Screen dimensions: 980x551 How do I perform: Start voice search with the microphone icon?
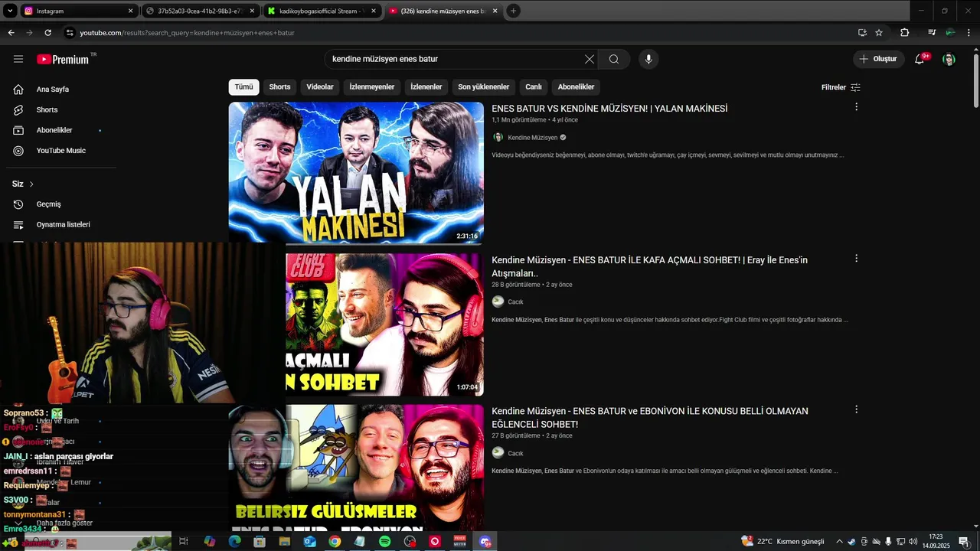tap(648, 59)
